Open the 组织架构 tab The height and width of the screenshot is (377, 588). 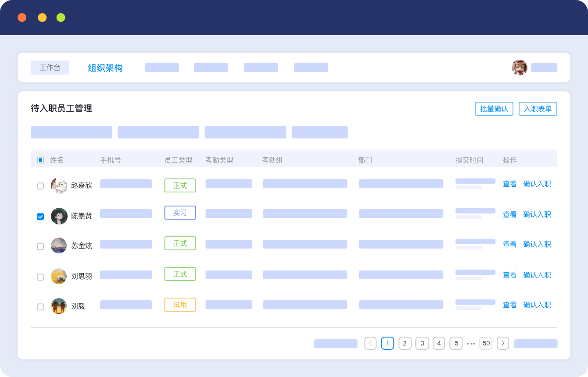(x=105, y=68)
